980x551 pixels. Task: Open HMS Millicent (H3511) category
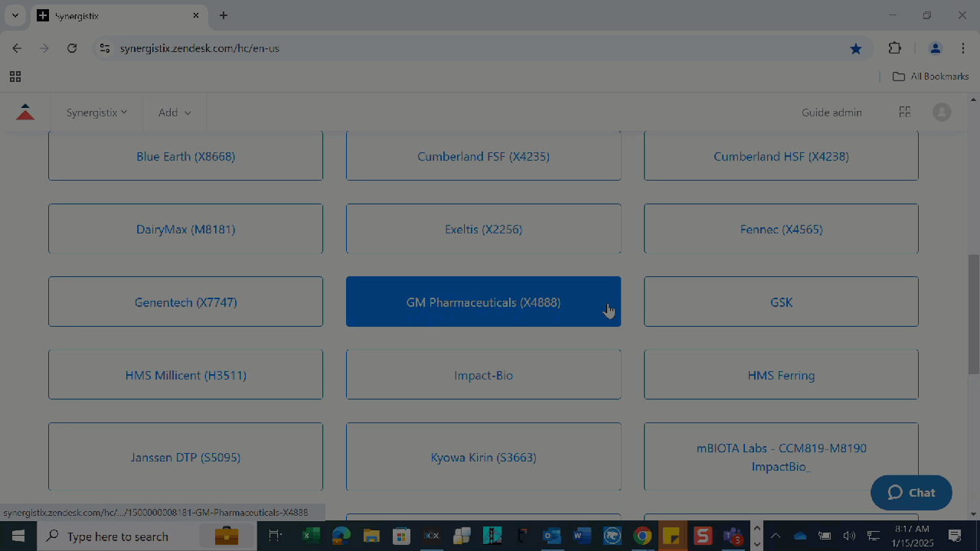click(185, 375)
